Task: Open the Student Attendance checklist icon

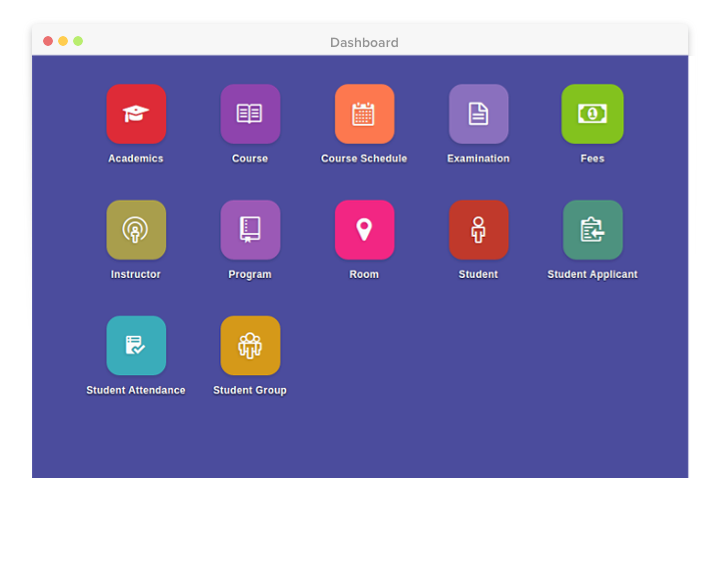Action: coord(136,345)
